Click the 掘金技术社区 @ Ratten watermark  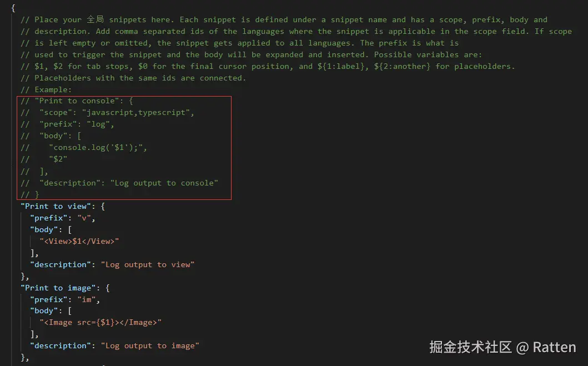click(502, 348)
